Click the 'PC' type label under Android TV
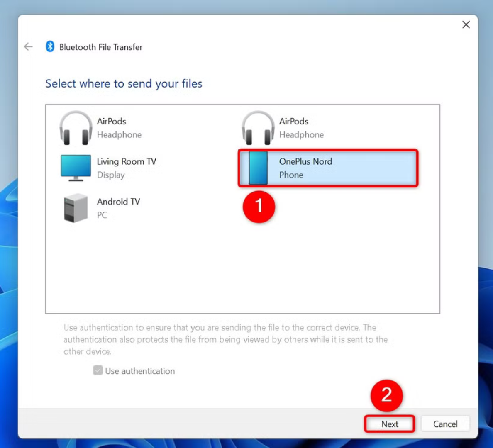This screenshot has width=493, height=448. (102, 215)
